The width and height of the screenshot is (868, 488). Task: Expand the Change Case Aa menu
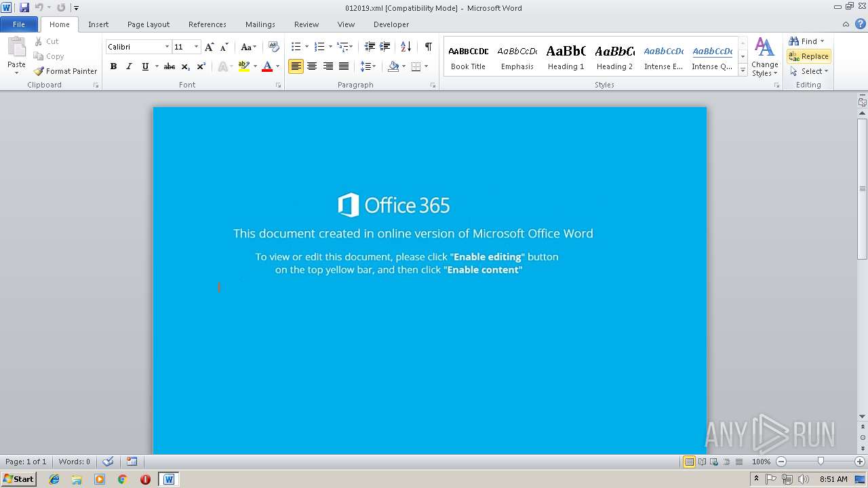coord(249,47)
